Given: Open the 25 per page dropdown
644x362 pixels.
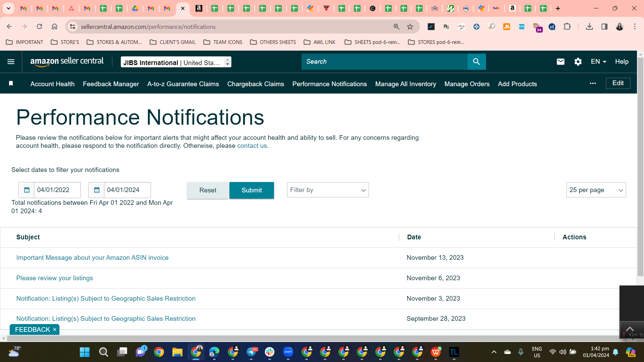Looking at the screenshot, I should 596,190.
